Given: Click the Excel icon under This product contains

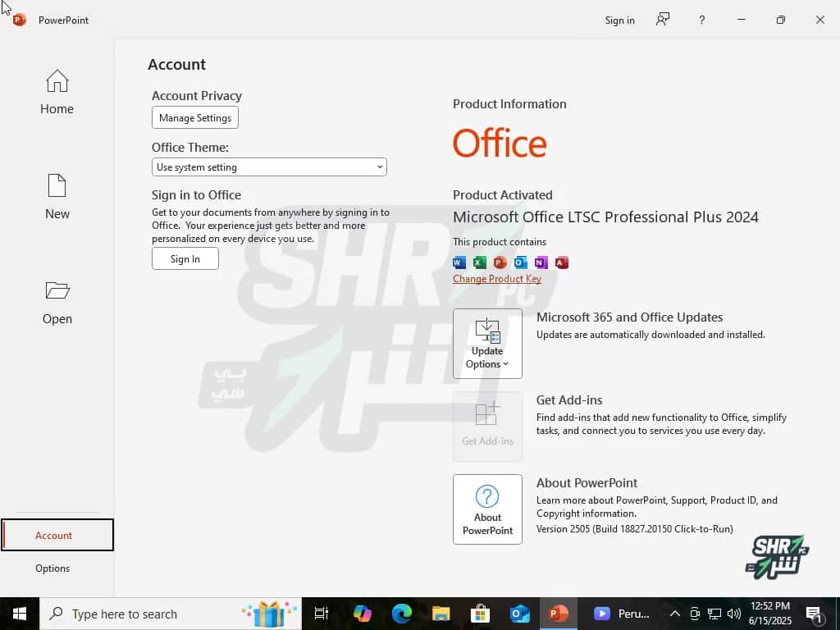Looking at the screenshot, I should point(479,262).
